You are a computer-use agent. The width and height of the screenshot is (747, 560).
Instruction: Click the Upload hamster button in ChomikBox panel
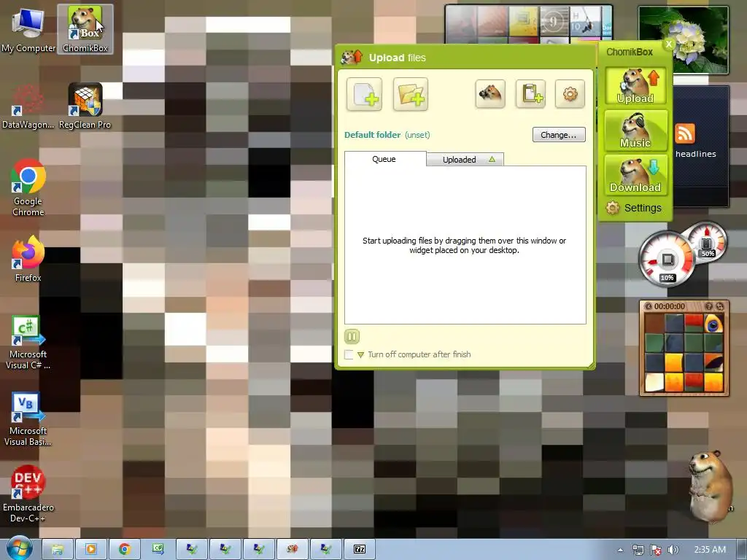[x=635, y=86]
